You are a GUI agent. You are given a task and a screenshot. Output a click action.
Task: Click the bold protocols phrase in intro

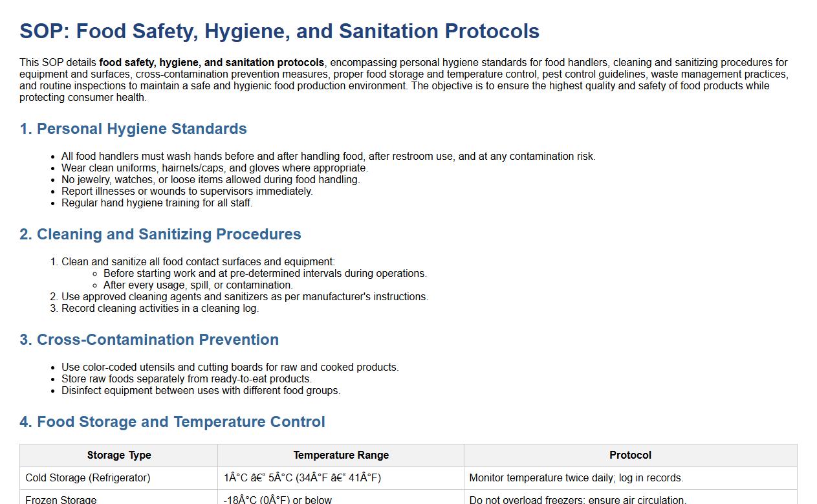[212, 63]
